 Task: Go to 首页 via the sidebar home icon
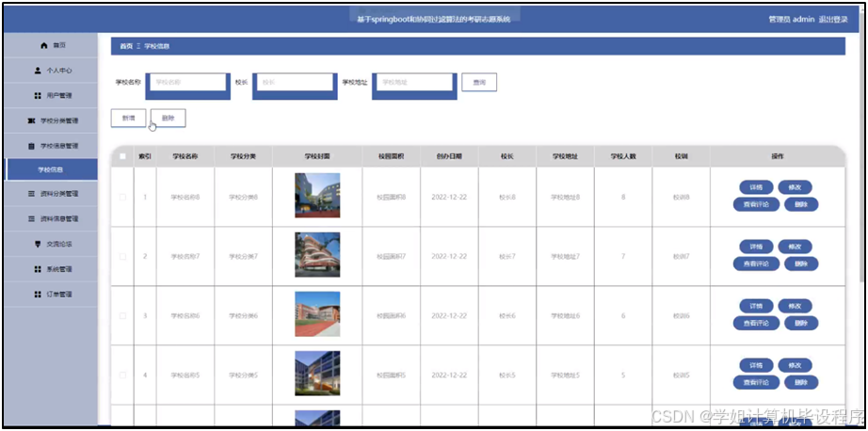[x=51, y=45]
